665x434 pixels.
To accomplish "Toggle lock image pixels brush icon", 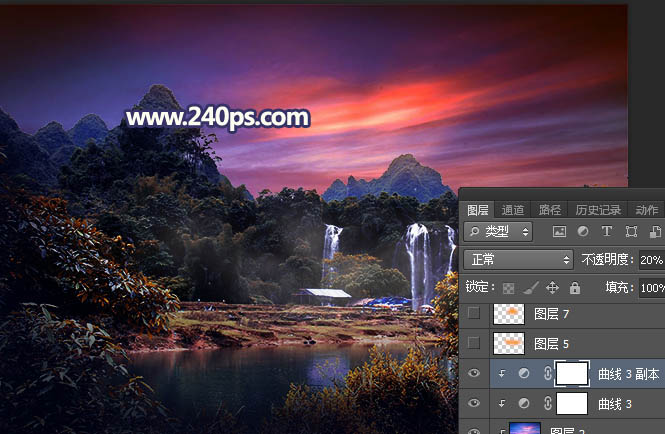I will pyautogui.click(x=530, y=288).
